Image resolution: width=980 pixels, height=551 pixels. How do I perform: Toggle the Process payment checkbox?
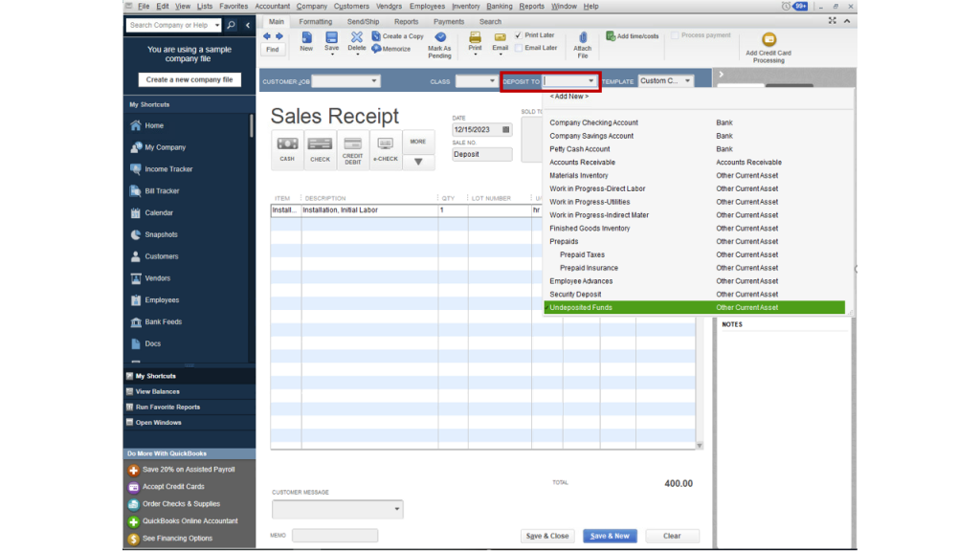click(675, 35)
